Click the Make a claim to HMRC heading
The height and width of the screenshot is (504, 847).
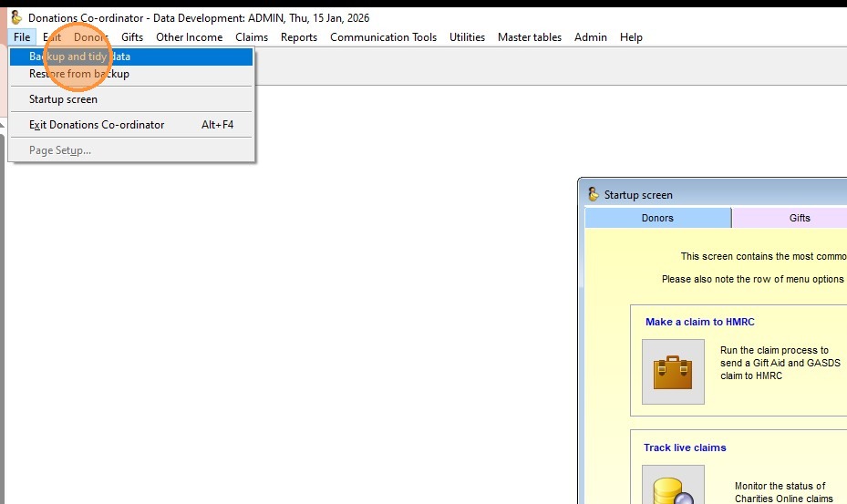pos(699,322)
